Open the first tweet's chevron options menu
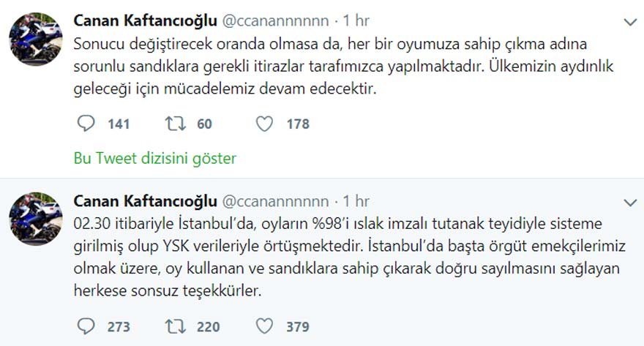644x346 pixels. coord(629,23)
